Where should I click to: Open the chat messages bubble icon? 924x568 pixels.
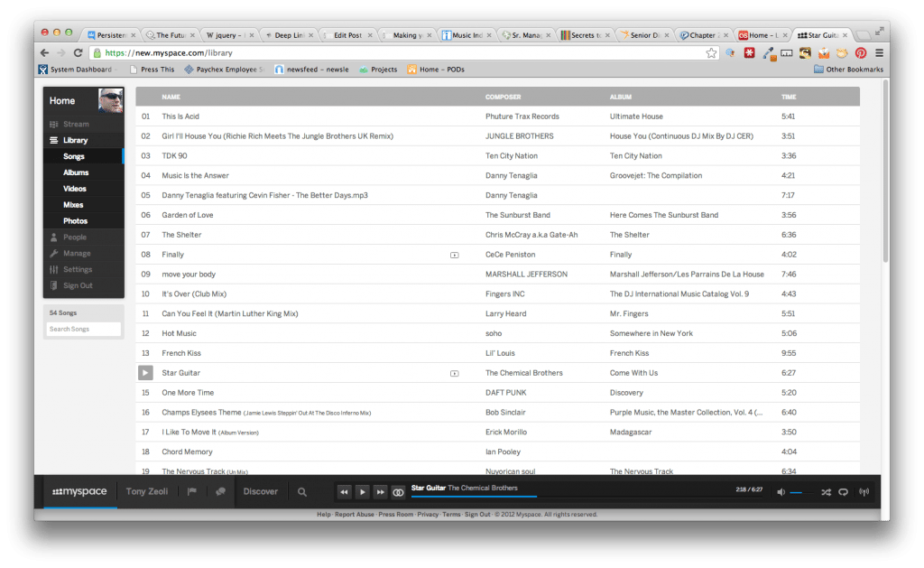[220, 491]
